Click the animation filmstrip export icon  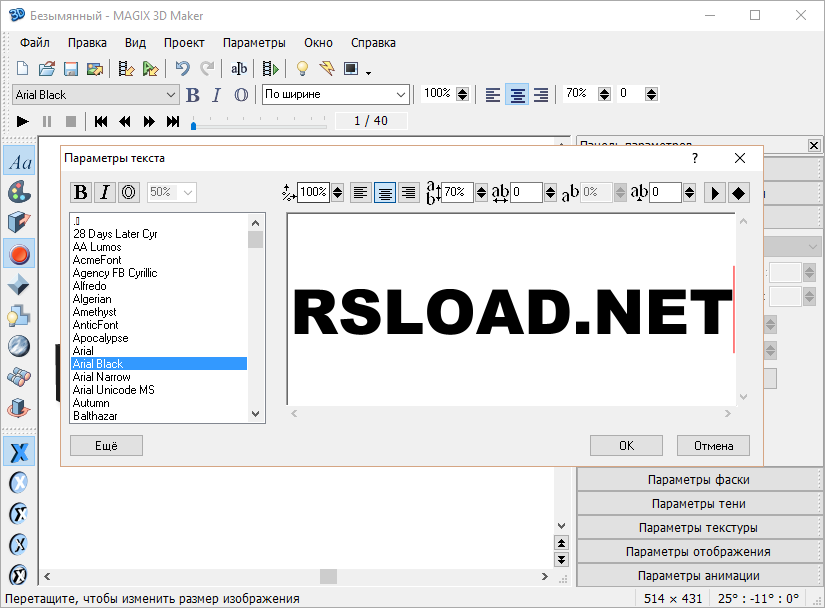[x=270, y=68]
